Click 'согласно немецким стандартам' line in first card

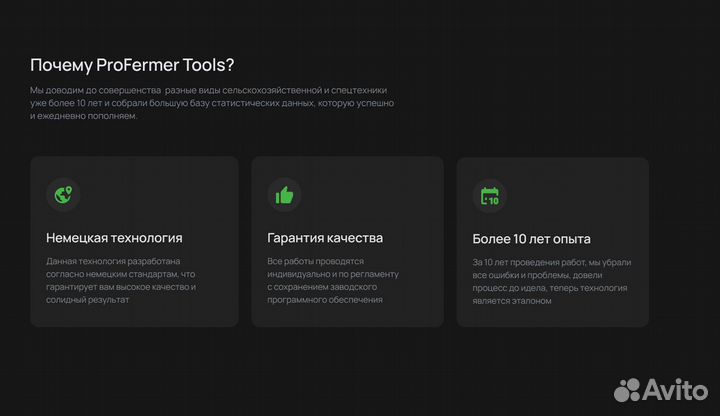point(120,274)
